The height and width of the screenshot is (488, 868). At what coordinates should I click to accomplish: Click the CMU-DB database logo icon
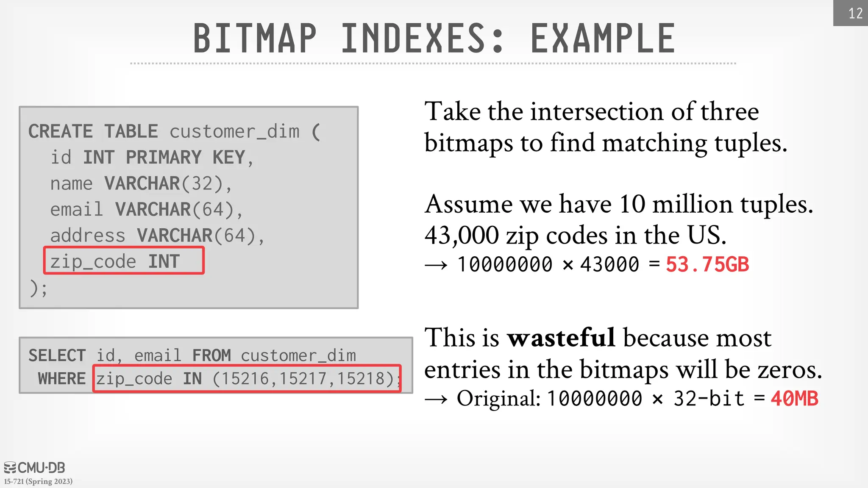10,468
